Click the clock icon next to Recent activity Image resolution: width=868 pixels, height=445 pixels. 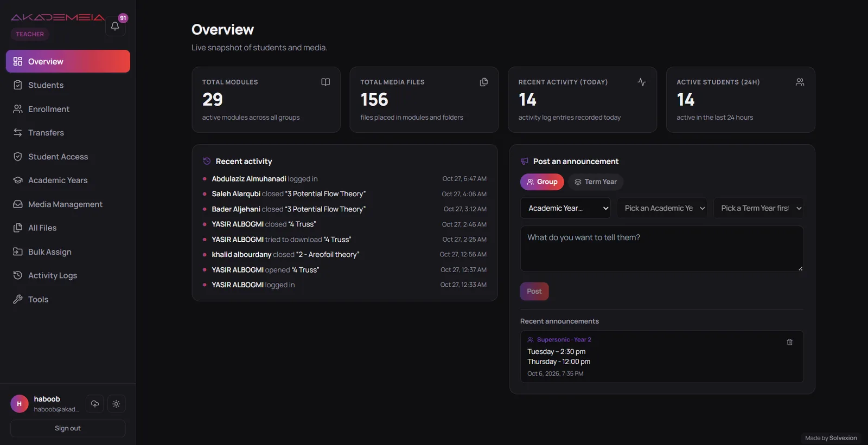click(x=207, y=162)
